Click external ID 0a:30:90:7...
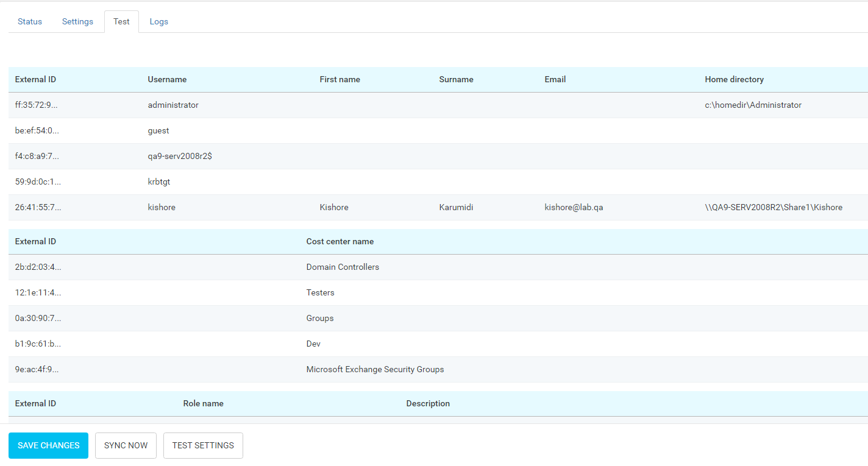 38,318
